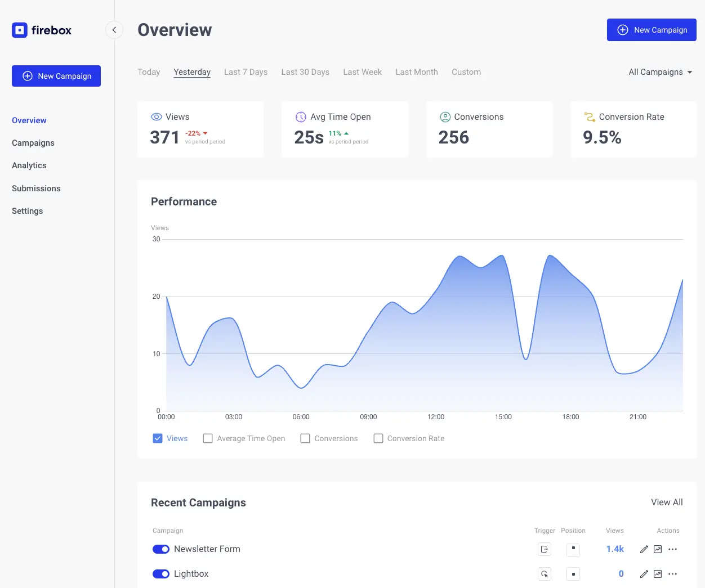Edit the Newsletter Form campaign with pencil icon
The image size is (705, 588).
(x=644, y=549)
